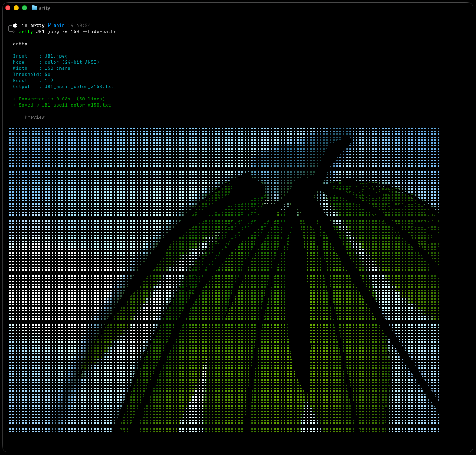Click the Threshold value 50
The image size is (476, 455).
[48, 75]
